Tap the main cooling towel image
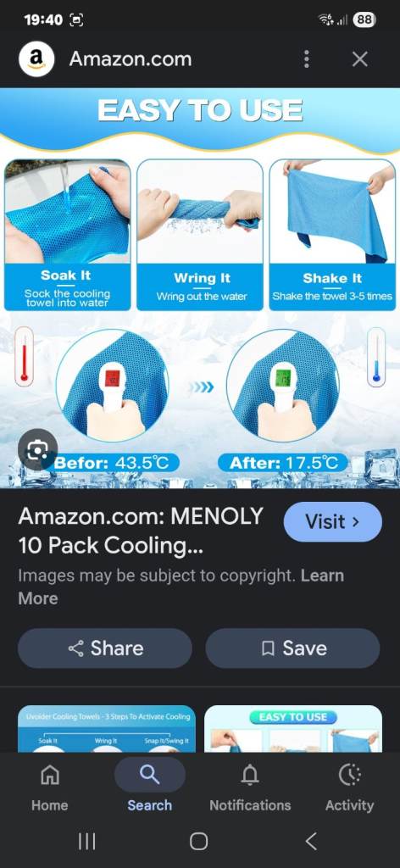 [x=200, y=288]
